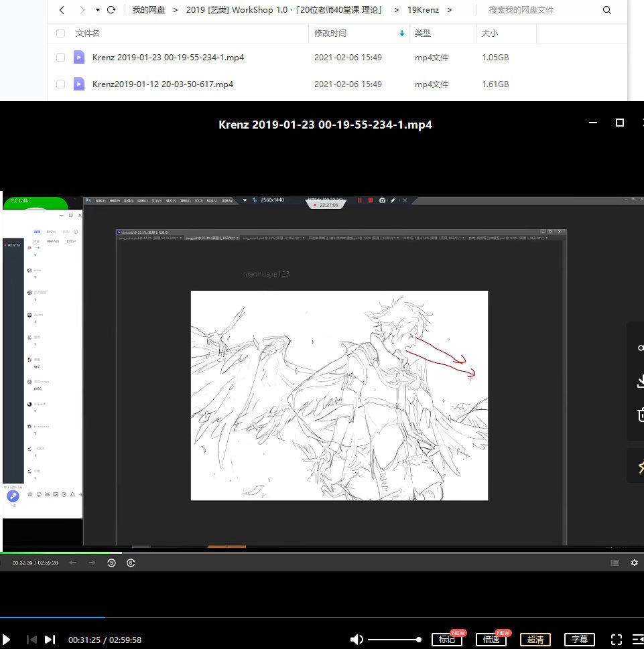Pause the screen recording with the red pause icon
The height and width of the screenshot is (649, 644).
[x=360, y=200]
